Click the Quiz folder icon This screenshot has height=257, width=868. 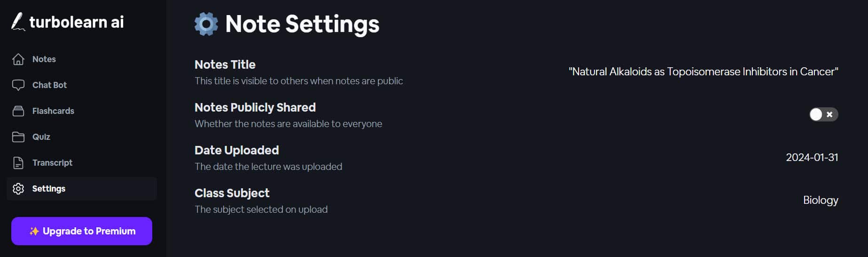(x=18, y=137)
